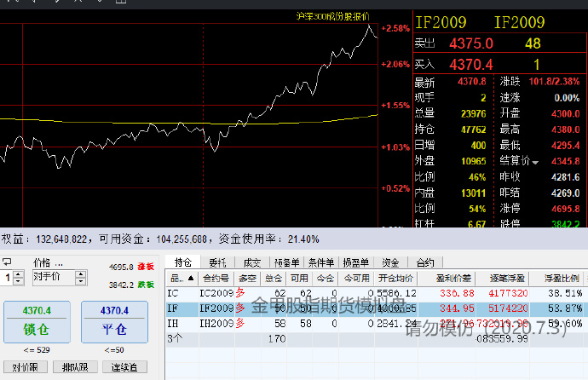Increase order quantity with the up stepper

click(x=20, y=273)
